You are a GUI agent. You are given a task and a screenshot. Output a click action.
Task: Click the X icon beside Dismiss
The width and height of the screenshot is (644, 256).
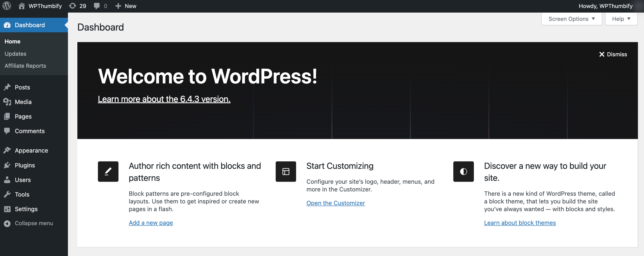point(602,54)
